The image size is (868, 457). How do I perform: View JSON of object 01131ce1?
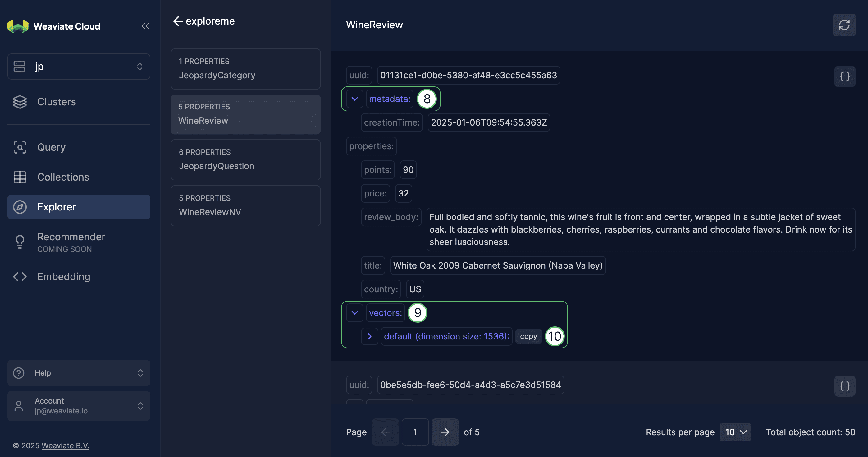pyautogui.click(x=845, y=76)
